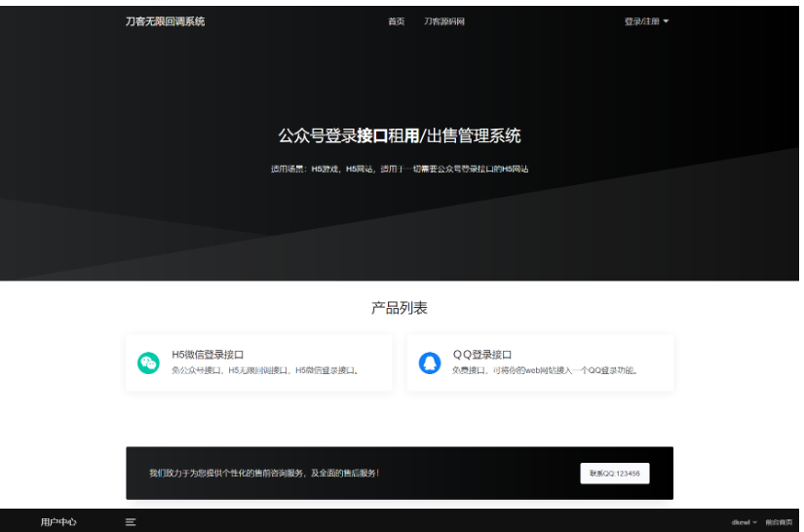Click the 用户中心 label in bottom bar
Viewport: 804px width, 532px height.
[58, 522]
